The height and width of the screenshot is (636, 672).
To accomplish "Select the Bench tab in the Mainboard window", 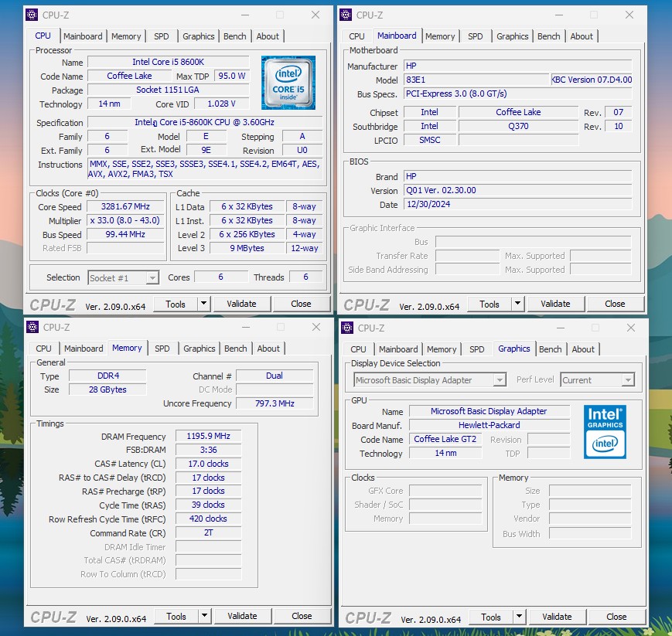I will [548, 36].
